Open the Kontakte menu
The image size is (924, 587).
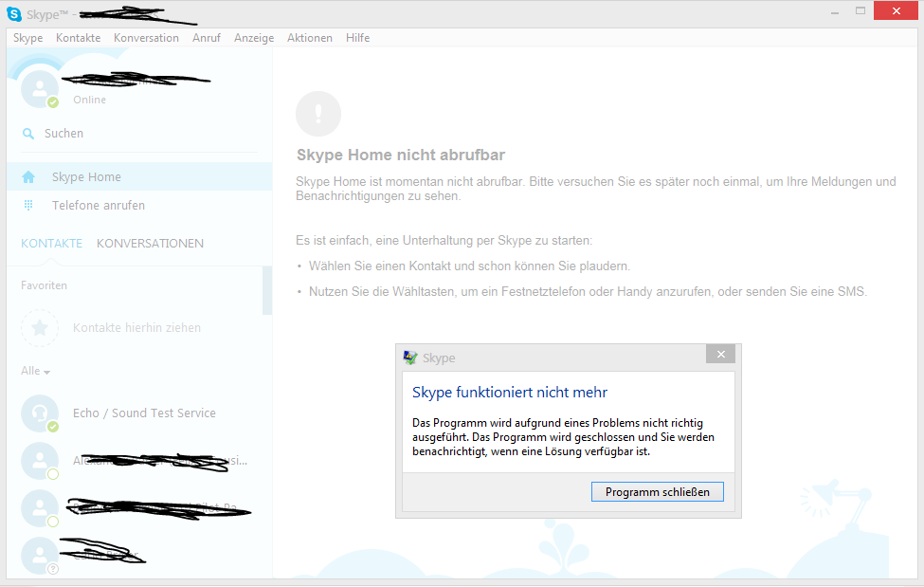pyautogui.click(x=78, y=38)
